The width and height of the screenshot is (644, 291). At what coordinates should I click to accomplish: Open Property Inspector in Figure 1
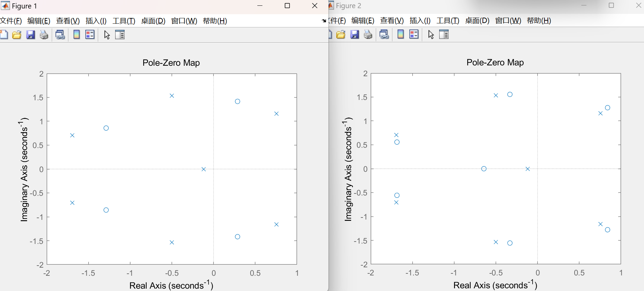coord(120,35)
